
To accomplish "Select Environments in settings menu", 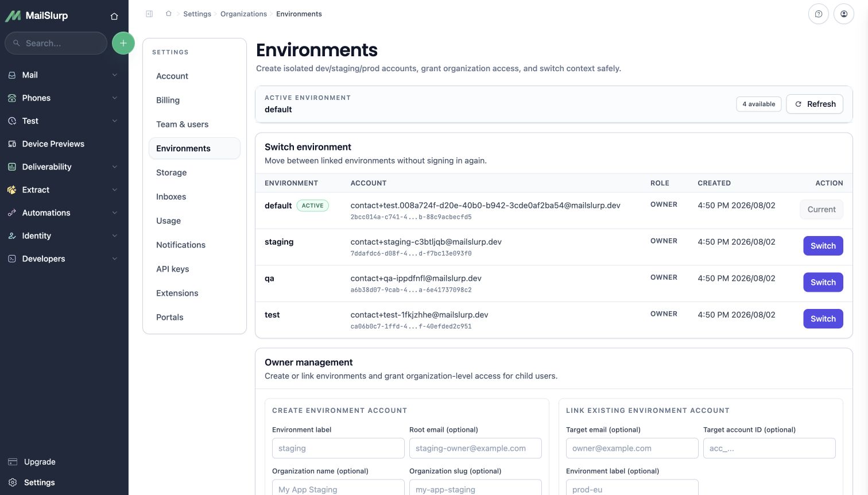I will pyautogui.click(x=195, y=148).
